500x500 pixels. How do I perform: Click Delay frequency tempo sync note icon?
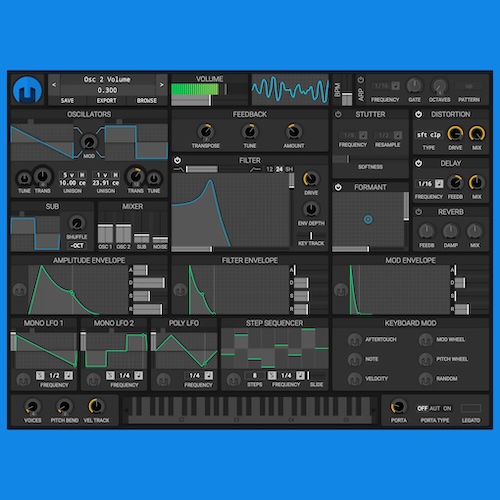click(x=439, y=184)
